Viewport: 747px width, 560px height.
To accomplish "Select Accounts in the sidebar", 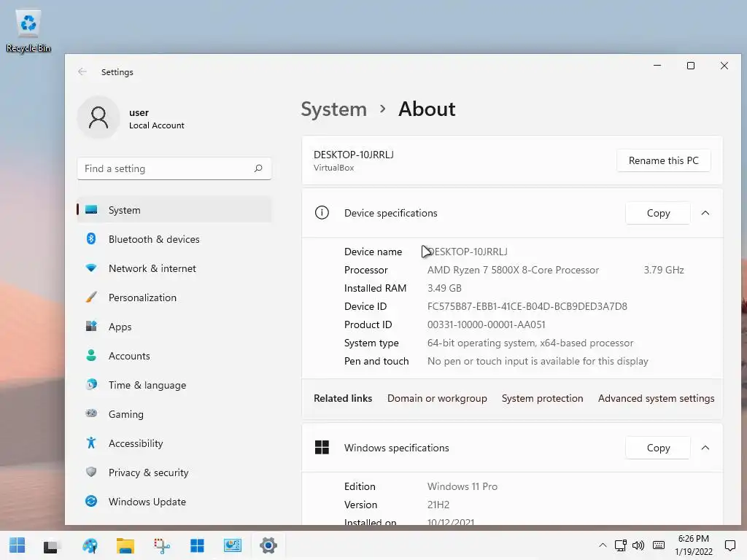I will tap(174, 356).
